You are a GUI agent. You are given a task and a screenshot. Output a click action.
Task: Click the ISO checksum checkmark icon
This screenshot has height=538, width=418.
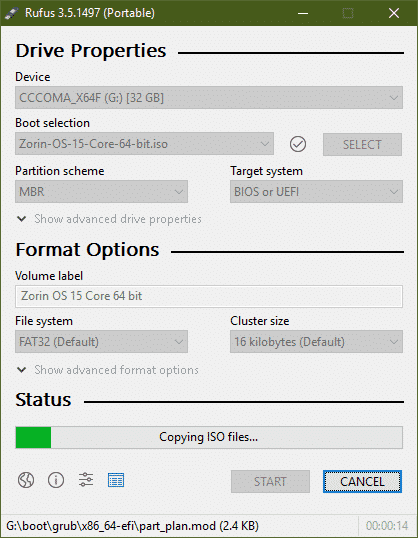pos(298,144)
